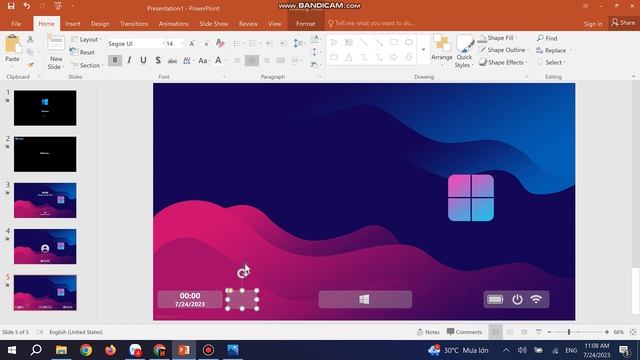Click the battery icon on the slide
This screenshot has height=360, width=640.
tap(495, 300)
